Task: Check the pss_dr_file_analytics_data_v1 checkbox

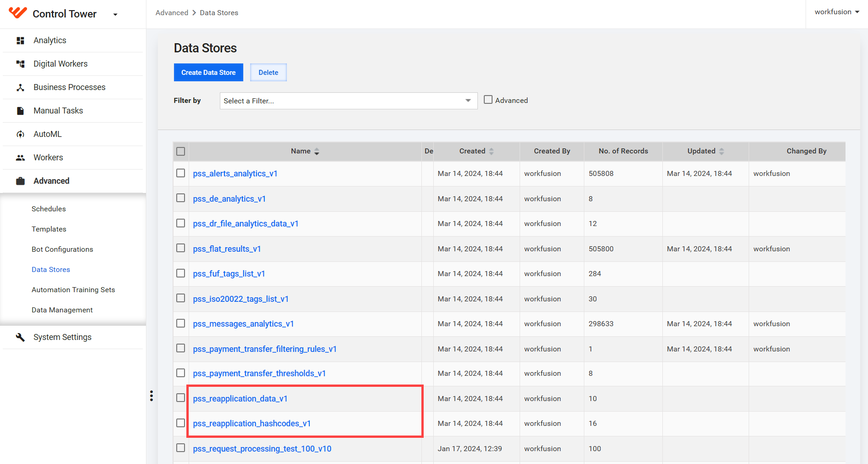Action: click(181, 223)
